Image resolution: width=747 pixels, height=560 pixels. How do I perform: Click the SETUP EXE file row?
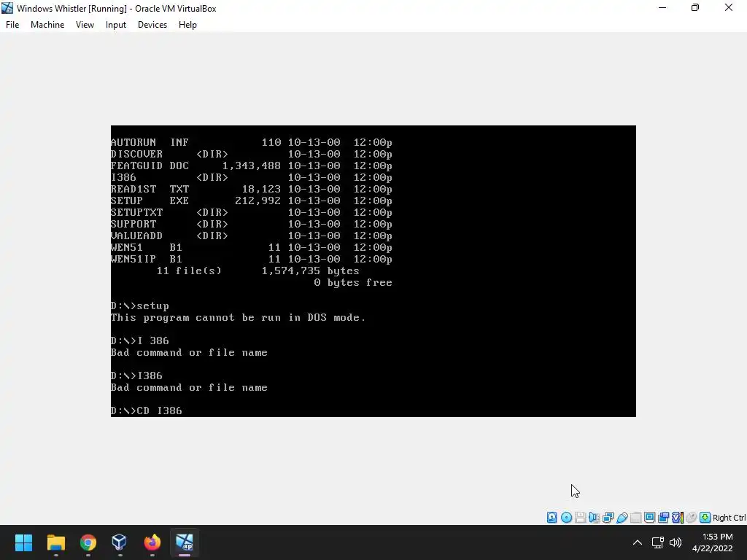[x=252, y=201]
